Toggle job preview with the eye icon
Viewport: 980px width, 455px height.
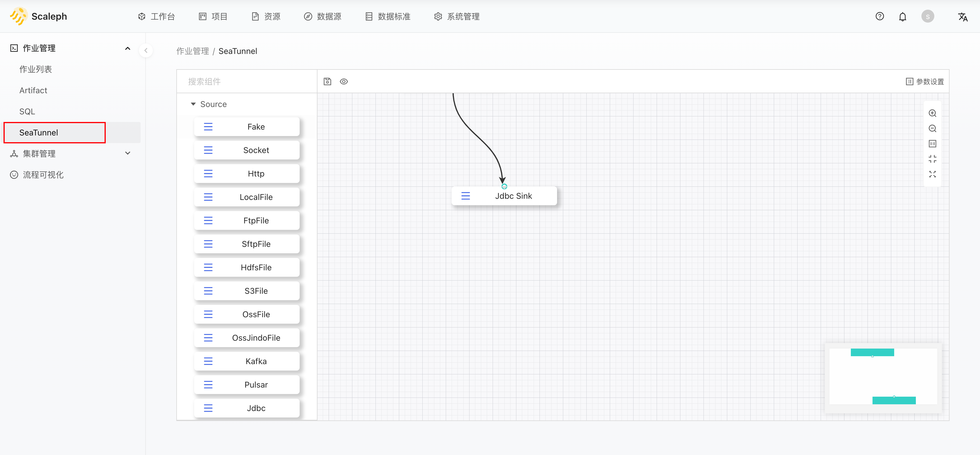(344, 81)
